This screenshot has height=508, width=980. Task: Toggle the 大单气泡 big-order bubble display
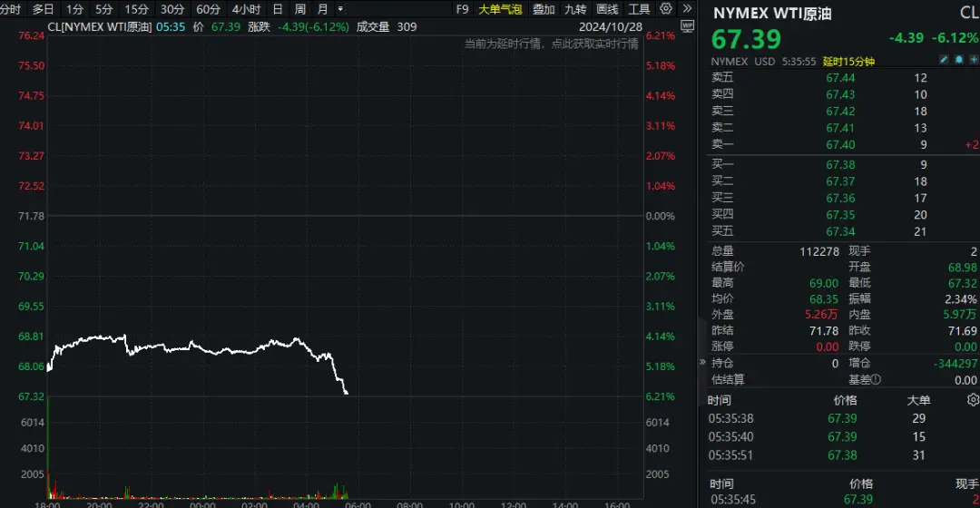pyautogui.click(x=500, y=9)
